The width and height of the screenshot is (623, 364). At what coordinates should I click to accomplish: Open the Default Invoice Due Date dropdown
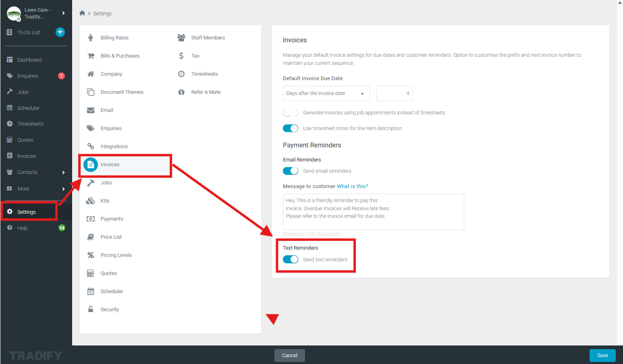(x=326, y=93)
